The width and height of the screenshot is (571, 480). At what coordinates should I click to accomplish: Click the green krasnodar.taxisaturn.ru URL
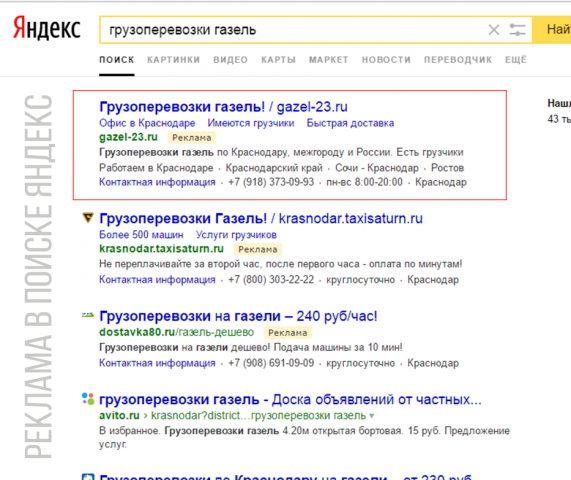click(161, 249)
